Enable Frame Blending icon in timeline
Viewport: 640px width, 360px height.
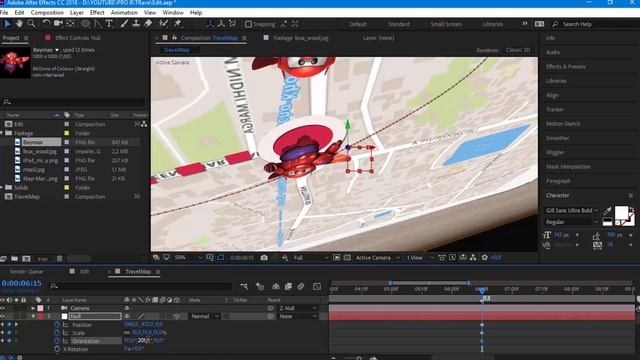click(x=288, y=287)
